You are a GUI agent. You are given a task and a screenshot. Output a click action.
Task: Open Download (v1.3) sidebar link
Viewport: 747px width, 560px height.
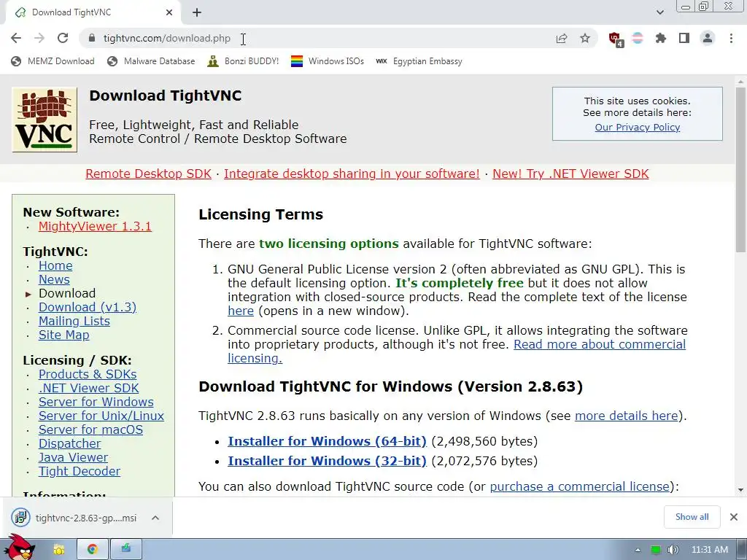[88, 307]
